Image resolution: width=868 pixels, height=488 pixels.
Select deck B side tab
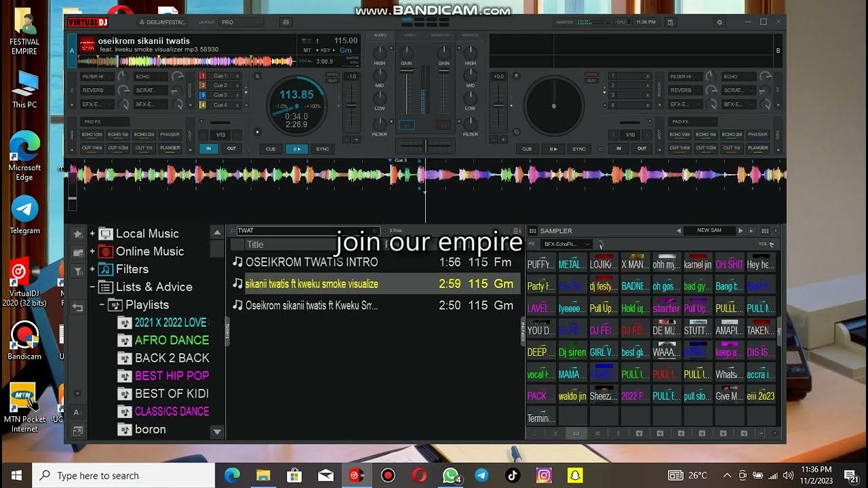[778, 51]
